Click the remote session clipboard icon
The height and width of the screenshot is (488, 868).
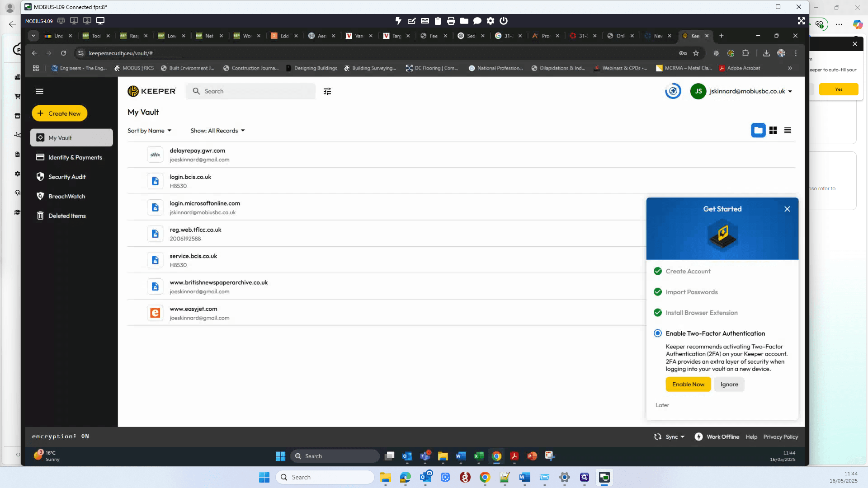(x=438, y=21)
